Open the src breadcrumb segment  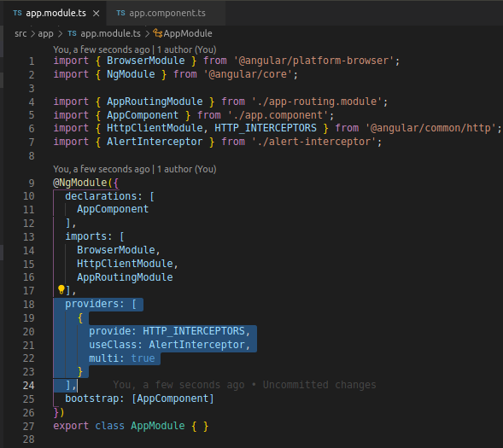click(20, 33)
